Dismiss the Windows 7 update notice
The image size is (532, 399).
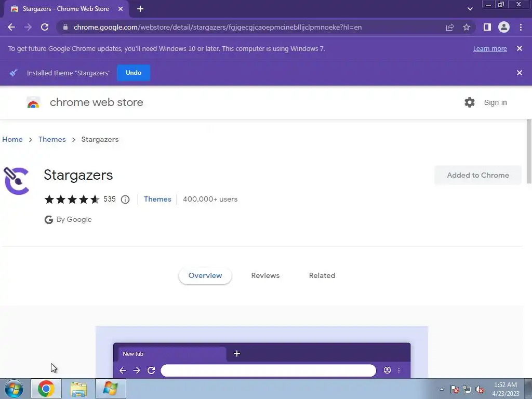[520, 48]
